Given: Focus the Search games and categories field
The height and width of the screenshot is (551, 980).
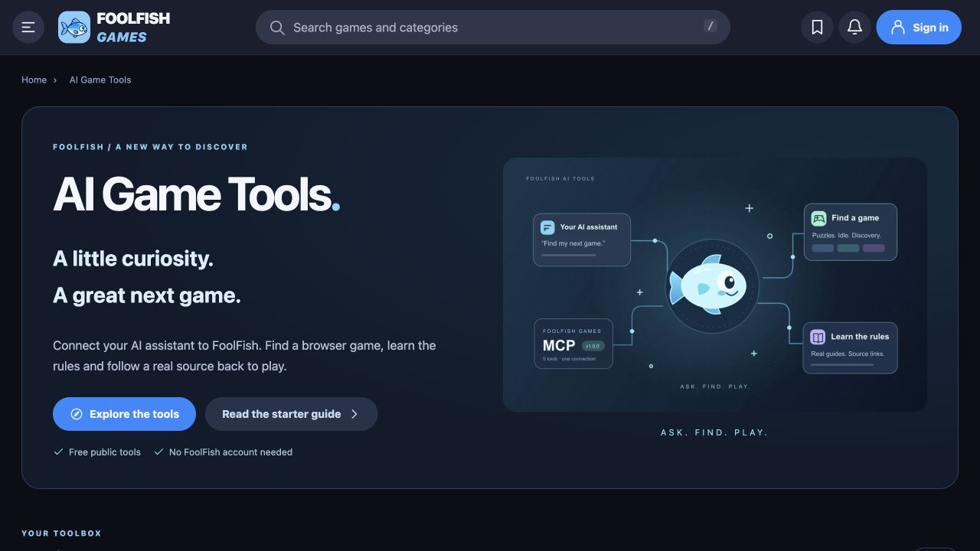Looking at the screenshot, I should coord(493,28).
